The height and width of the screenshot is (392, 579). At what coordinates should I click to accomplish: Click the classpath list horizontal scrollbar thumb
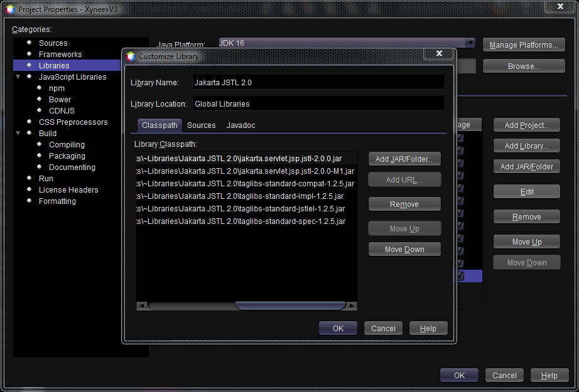pyautogui.click(x=290, y=305)
